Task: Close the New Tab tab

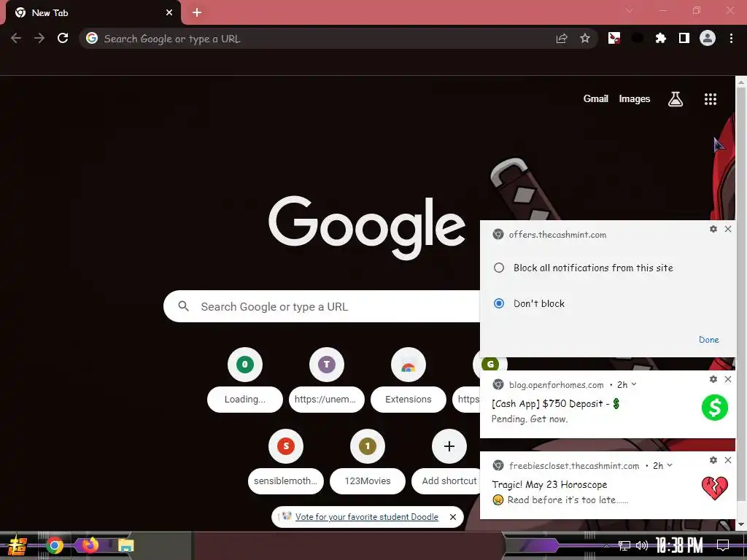Action: click(x=169, y=13)
